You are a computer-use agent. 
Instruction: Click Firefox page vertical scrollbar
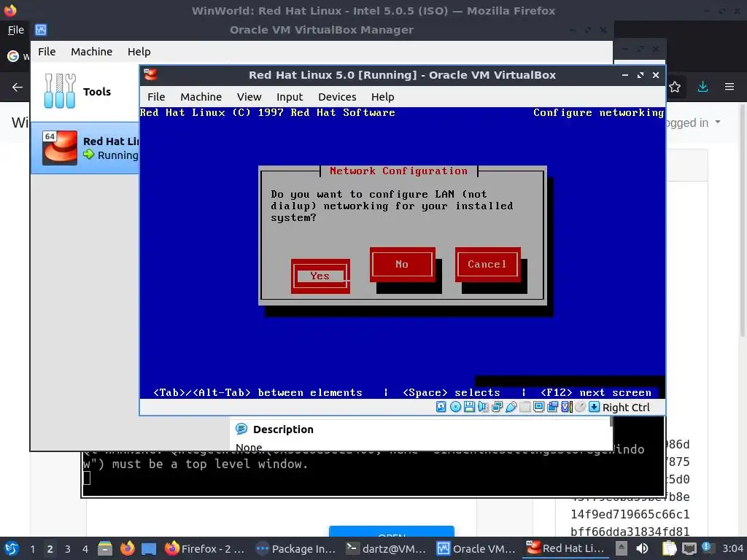[743, 219]
